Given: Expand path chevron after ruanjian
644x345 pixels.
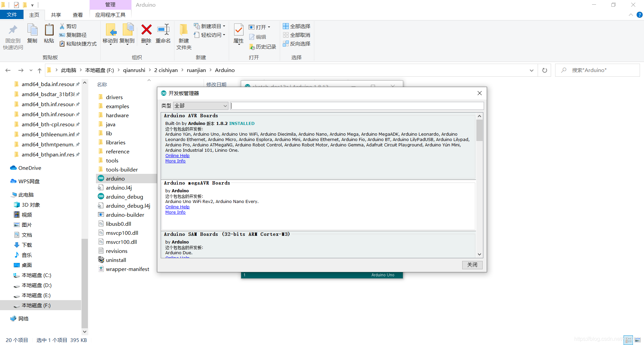Looking at the screenshot, I should [211, 70].
